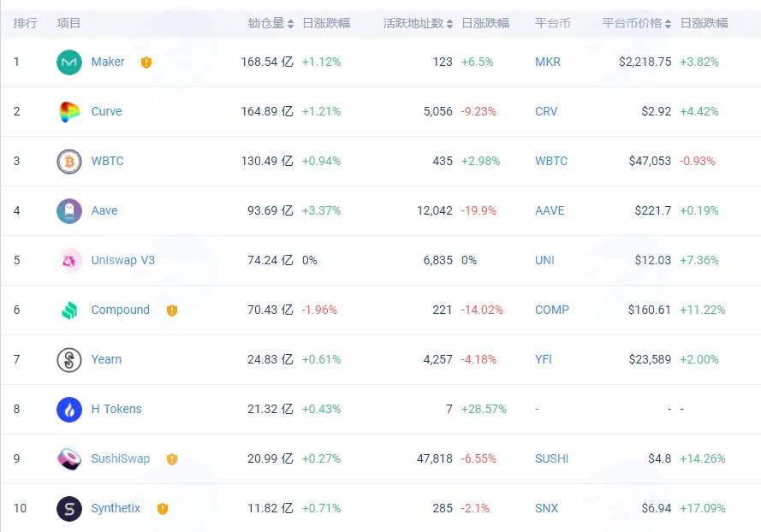The image size is (761, 532).
Task: Click the Curve rainbow logo icon
Action: pos(69,111)
